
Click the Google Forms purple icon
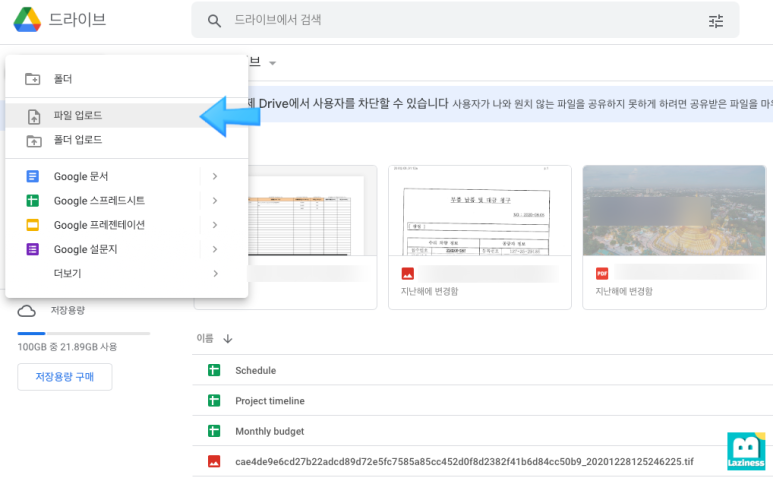(x=33, y=249)
